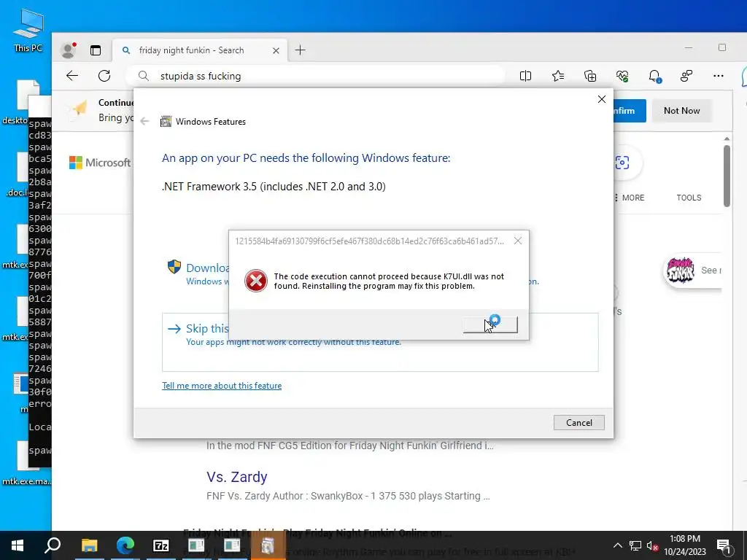This screenshot has width=747, height=560.
Task: Click the address bar search field
Action: [x=314, y=76]
